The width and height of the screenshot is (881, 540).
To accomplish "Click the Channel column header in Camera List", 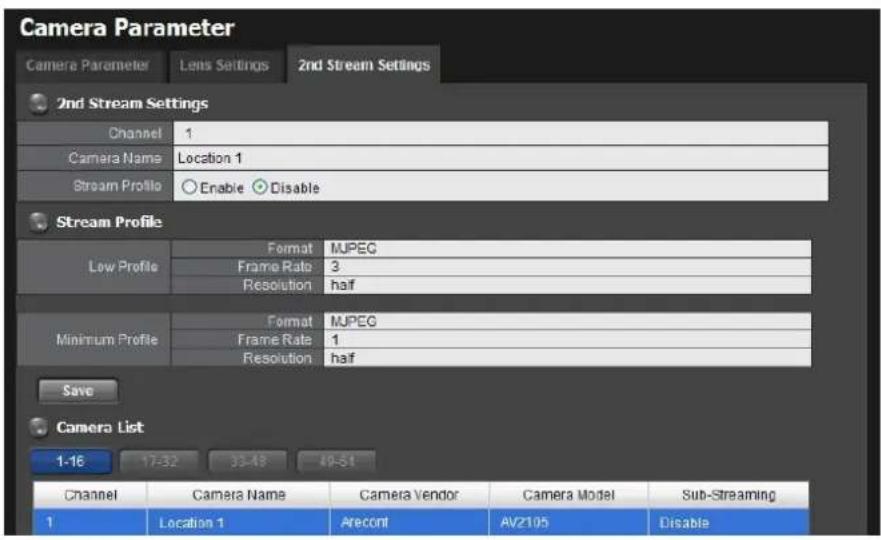I will point(90,495).
